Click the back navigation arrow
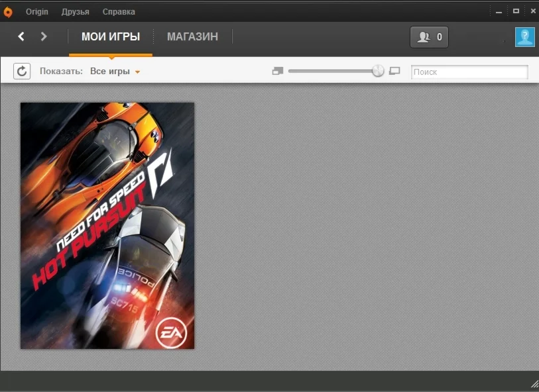Image resolution: width=539 pixels, height=392 pixels. point(21,37)
